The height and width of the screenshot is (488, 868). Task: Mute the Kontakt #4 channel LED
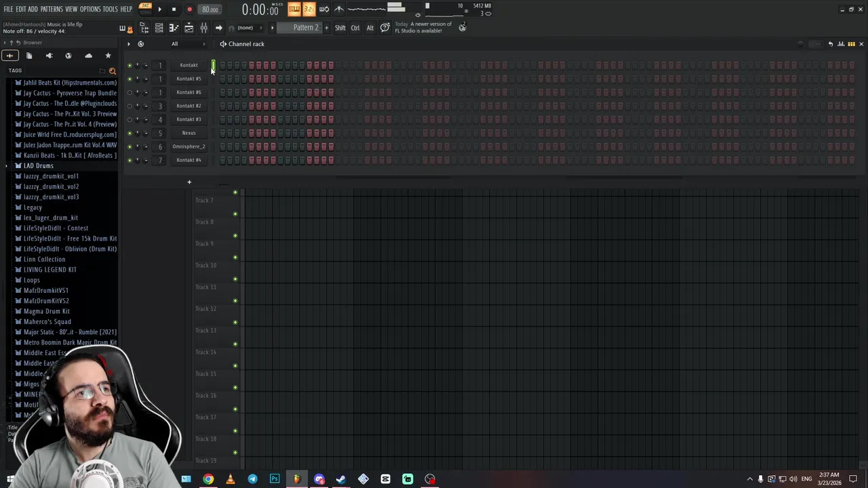pos(130,161)
